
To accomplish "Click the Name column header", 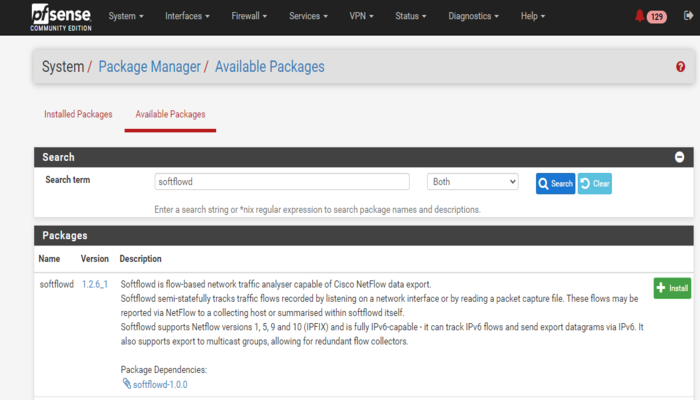I will click(x=49, y=259).
